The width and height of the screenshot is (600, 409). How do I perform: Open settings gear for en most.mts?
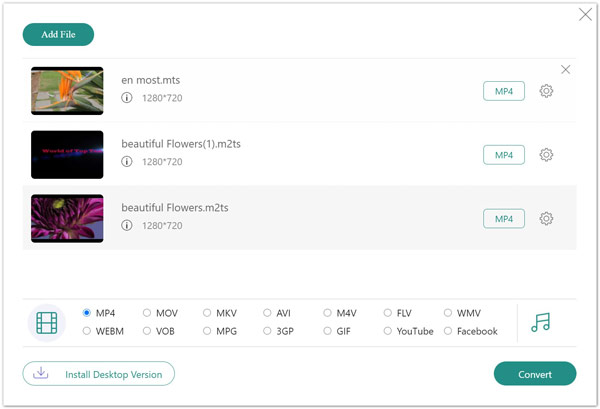(546, 91)
